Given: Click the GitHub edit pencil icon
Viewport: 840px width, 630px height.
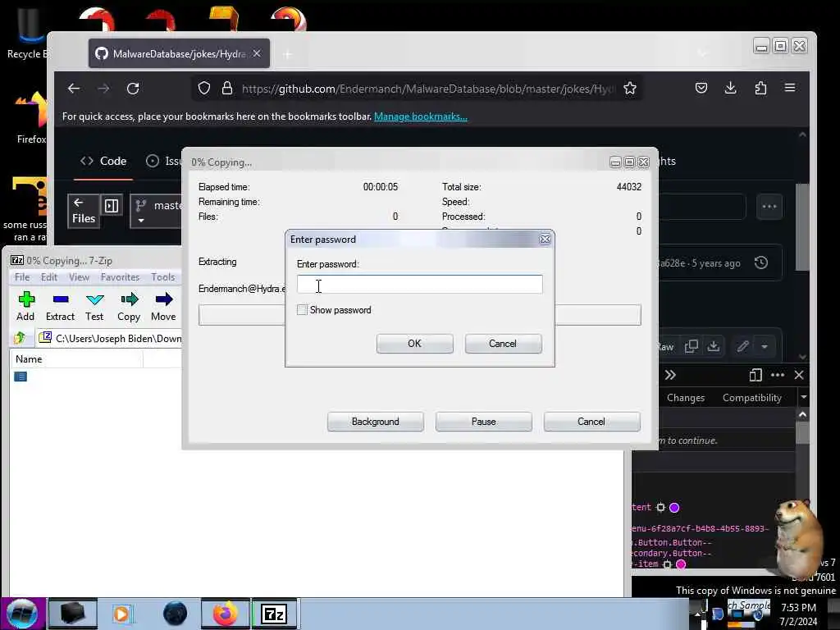Looking at the screenshot, I should tap(742, 346).
